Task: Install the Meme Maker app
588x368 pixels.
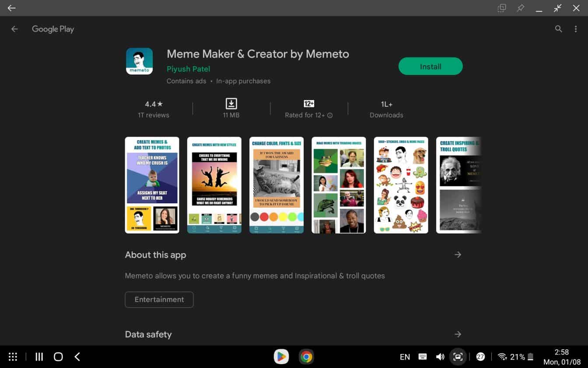Action: point(430,66)
